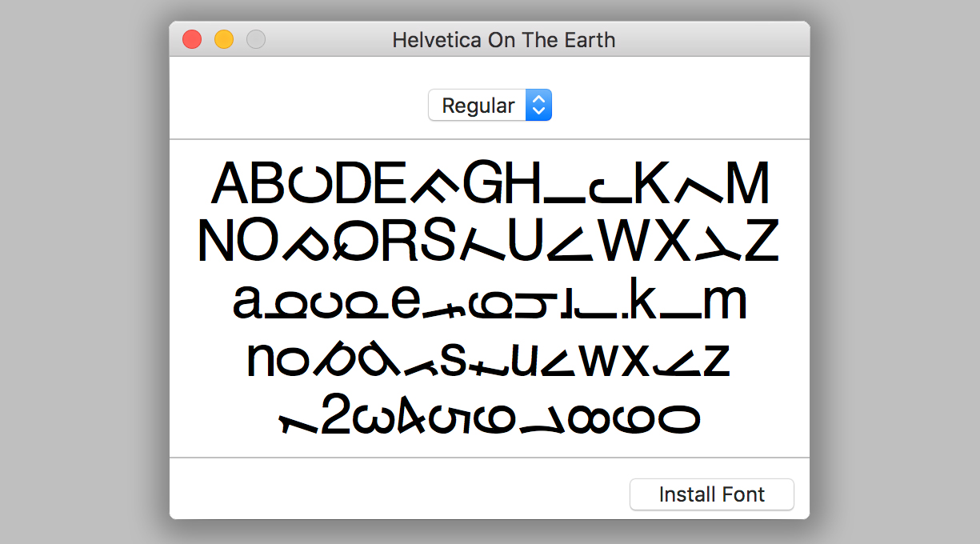Click the blue arrows on style selector
980x544 pixels.
coord(538,106)
